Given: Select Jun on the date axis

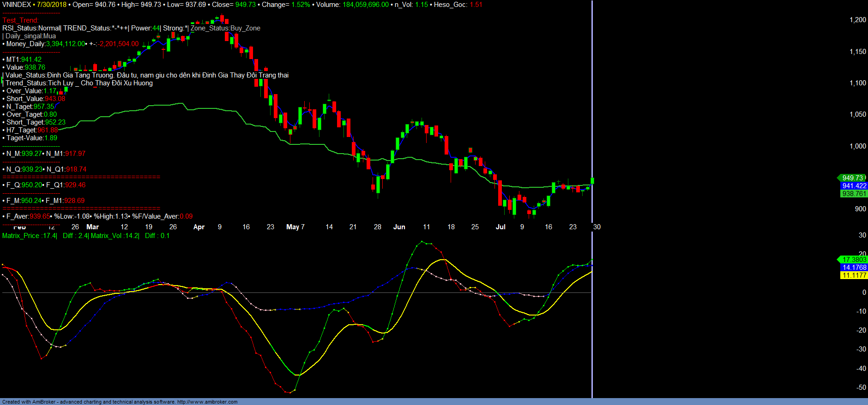Looking at the screenshot, I should [399, 227].
